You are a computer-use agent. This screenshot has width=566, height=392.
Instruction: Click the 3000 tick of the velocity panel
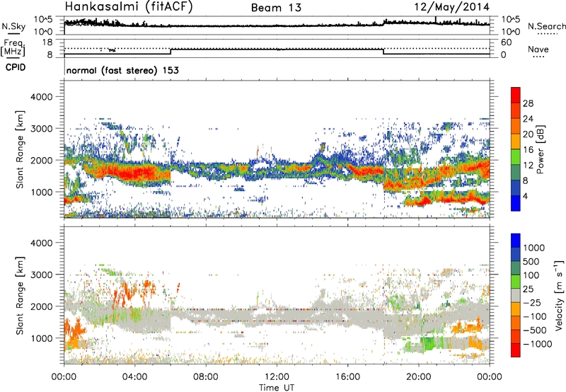click(x=42, y=275)
